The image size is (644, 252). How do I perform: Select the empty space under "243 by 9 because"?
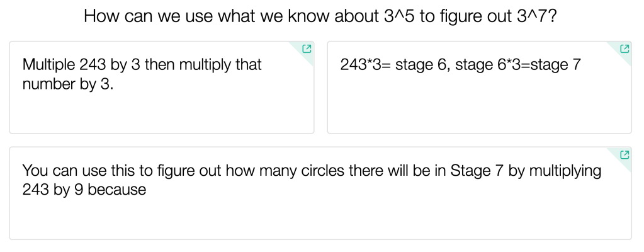pyautogui.click(x=320, y=217)
